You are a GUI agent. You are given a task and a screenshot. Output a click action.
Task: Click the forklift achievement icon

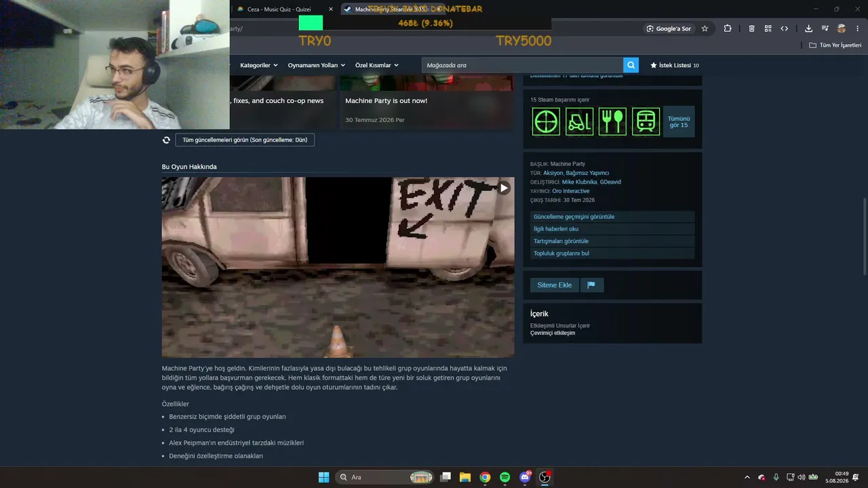click(579, 121)
